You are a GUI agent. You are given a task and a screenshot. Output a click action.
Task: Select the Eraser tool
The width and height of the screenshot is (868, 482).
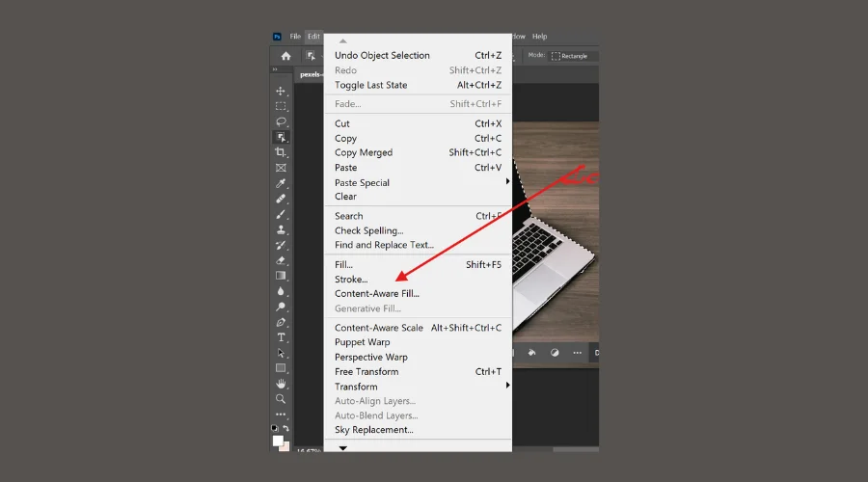click(281, 260)
